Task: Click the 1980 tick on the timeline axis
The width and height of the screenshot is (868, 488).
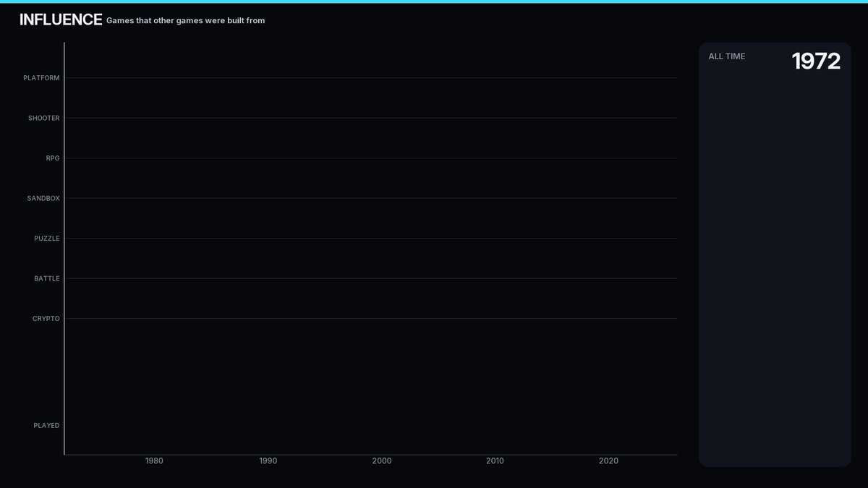Action: [154, 461]
